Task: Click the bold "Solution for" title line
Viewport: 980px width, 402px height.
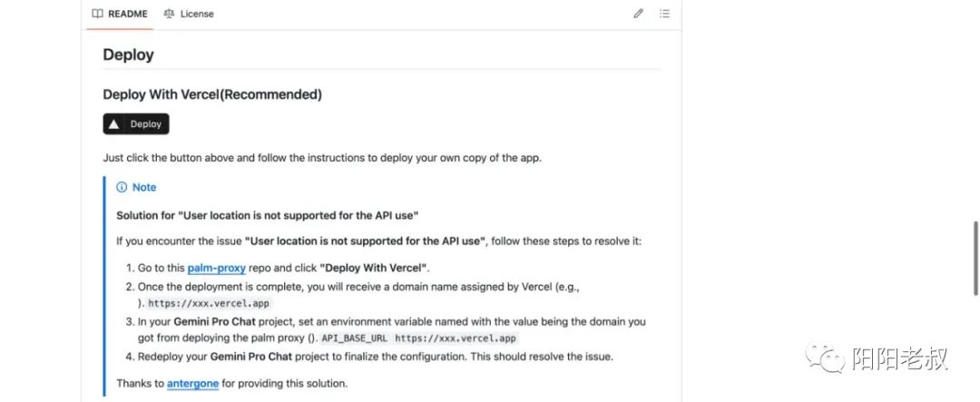Action: click(267, 215)
